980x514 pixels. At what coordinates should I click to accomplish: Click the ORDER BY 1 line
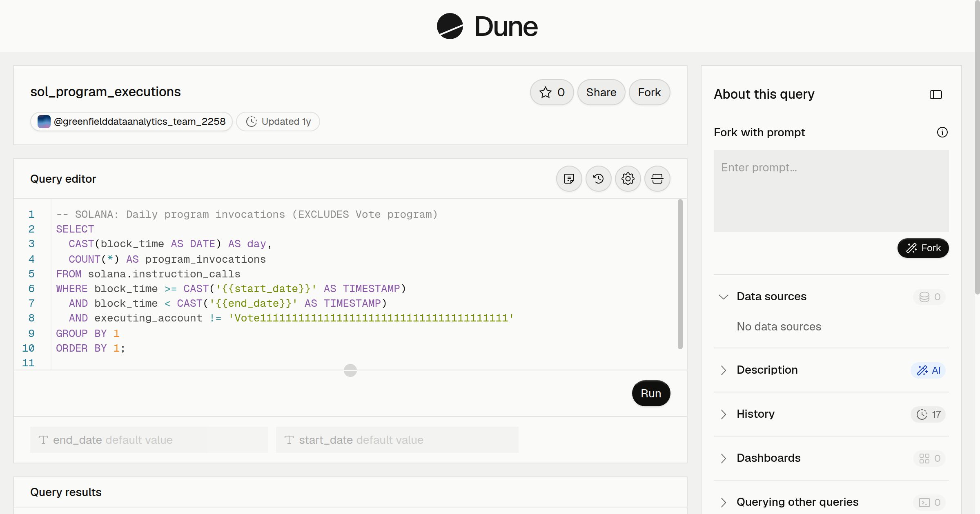coord(90,348)
